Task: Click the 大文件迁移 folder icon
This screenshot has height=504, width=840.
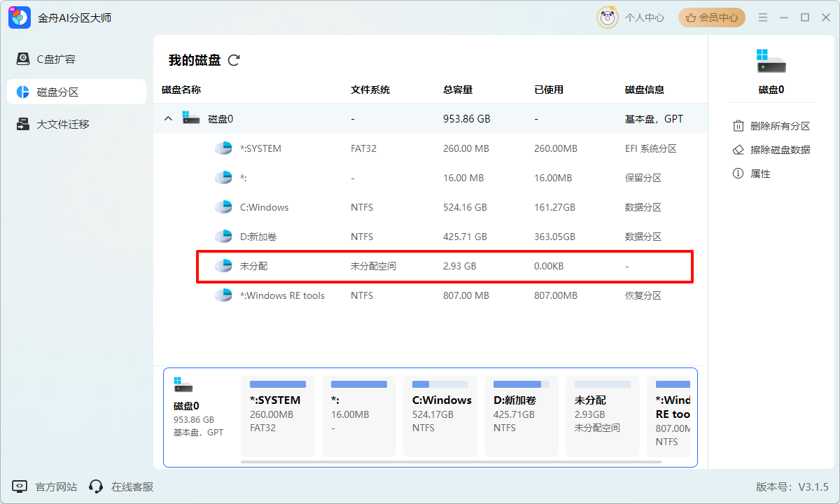Action: [23, 124]
